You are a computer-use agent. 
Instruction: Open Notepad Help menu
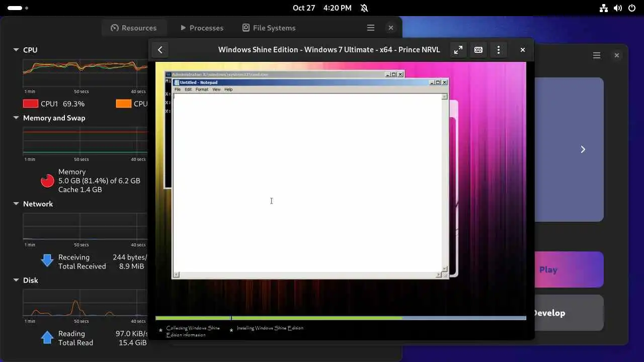tap(228, 89)
